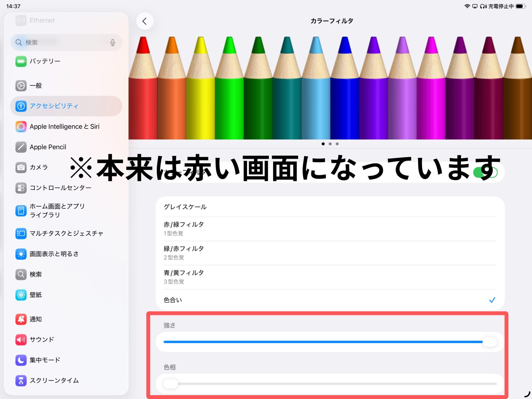Tap the microphone icon in search field
This screenshot has height=399, width=532.
tap(112, 42)
